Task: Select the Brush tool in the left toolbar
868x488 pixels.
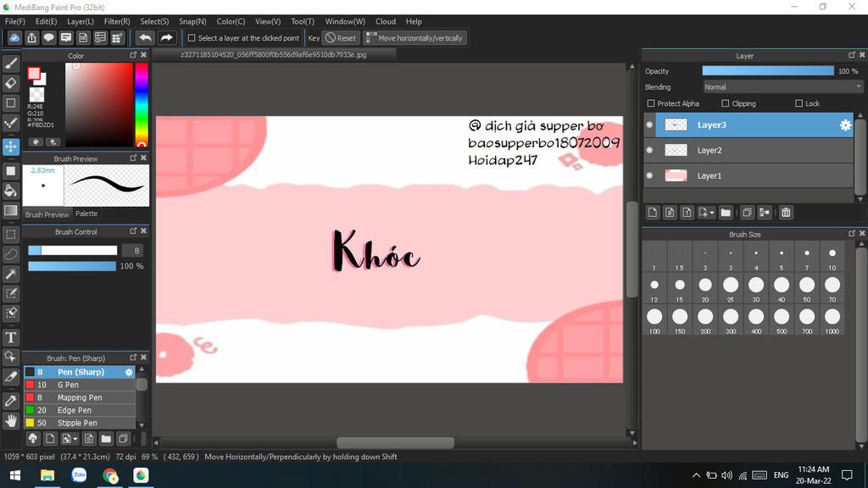Action: point(10,64)
